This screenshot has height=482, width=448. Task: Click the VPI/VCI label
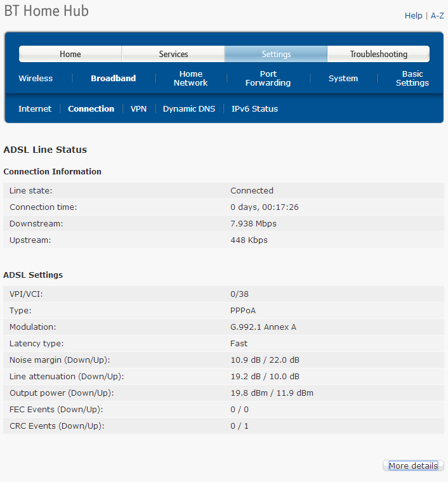26,294
